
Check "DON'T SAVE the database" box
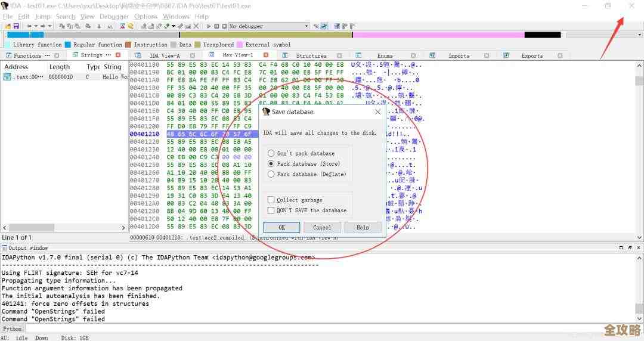click(x=271, y=210)
